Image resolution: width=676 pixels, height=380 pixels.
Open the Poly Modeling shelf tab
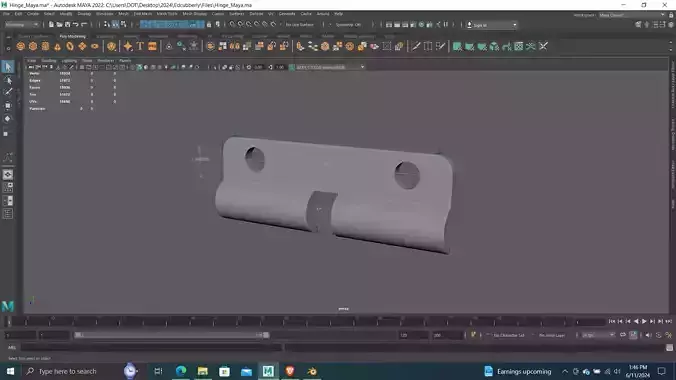[x=72, y=37]
